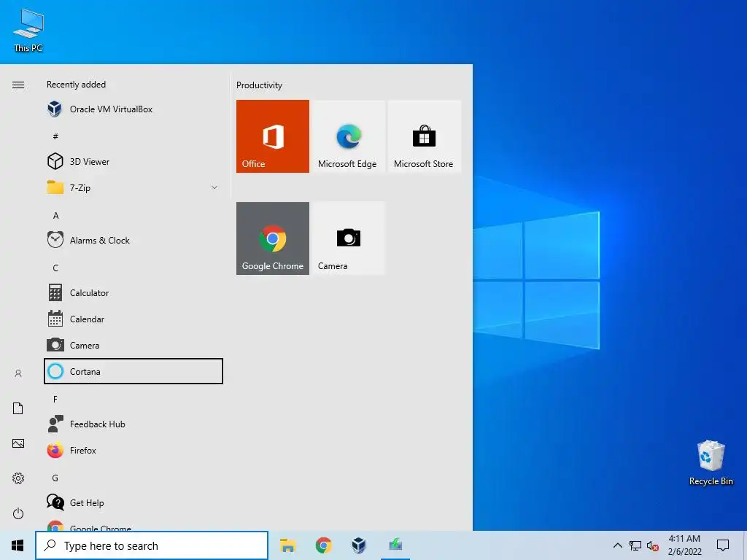747x560 pixels.
Task: Open File Explorer from taskbar
Action: (287, 545)
